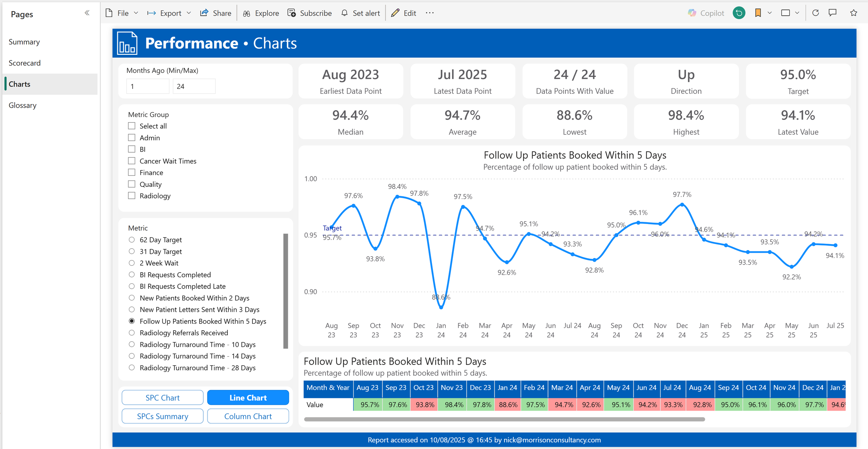Expand the view mode dropdown arrow
868x449 pixels.
(797, 13)
